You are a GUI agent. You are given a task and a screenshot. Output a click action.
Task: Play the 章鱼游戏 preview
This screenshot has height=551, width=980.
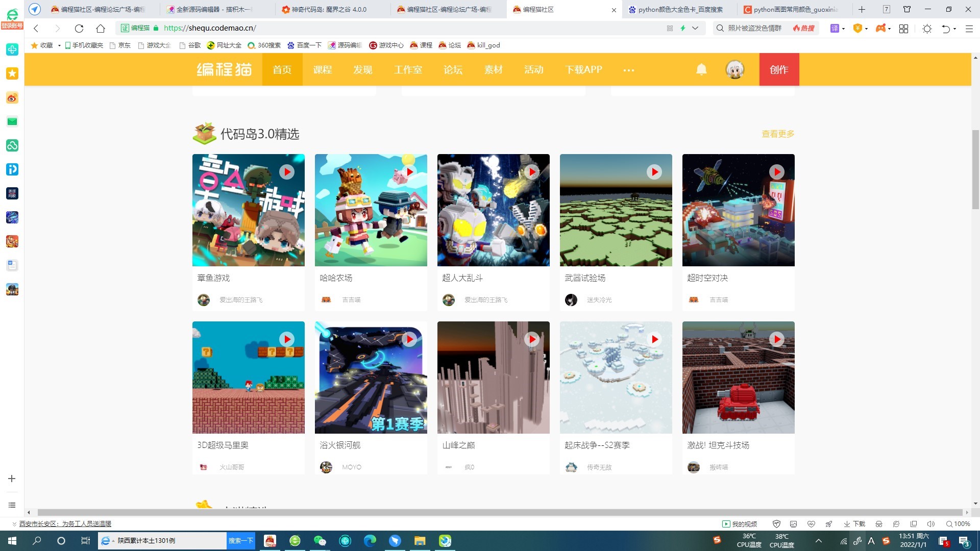tap(287, 172)
